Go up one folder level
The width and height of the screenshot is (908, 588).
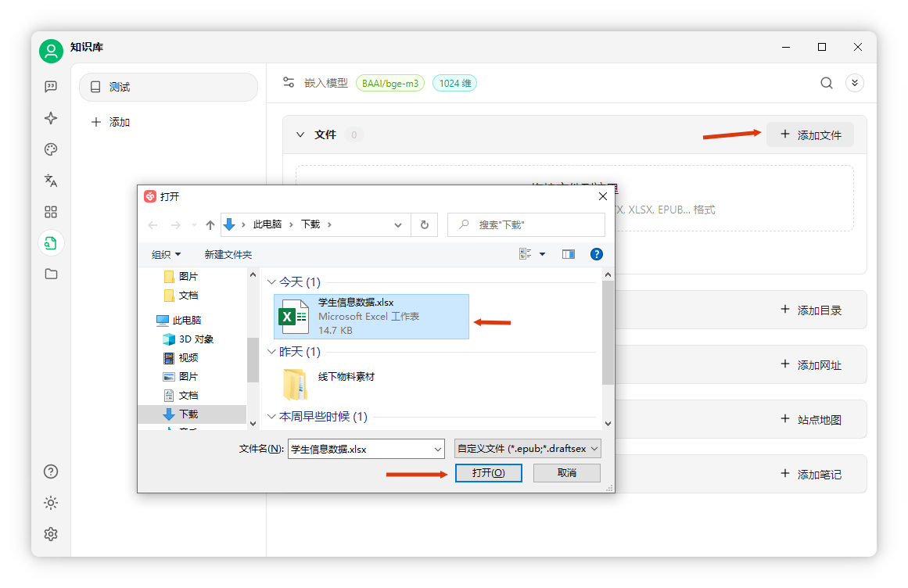tap(210, 225)
